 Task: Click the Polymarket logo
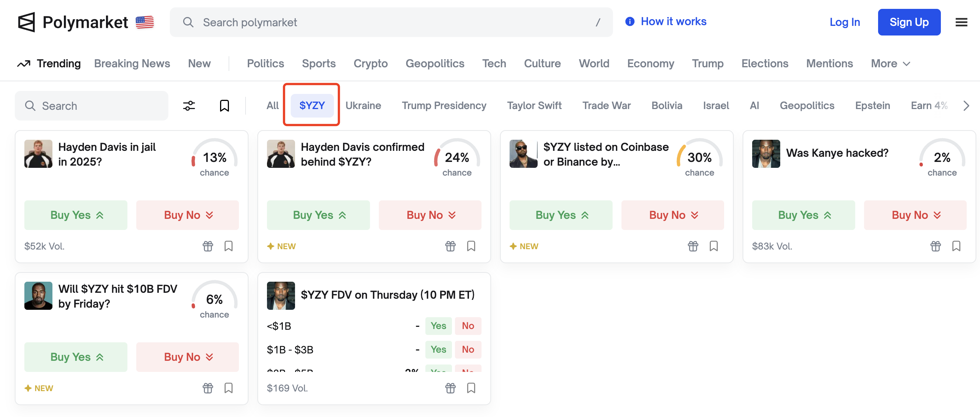73,22
